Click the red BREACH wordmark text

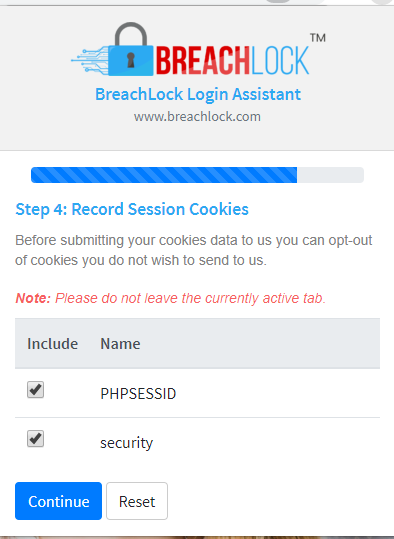[x=202, y=61]
